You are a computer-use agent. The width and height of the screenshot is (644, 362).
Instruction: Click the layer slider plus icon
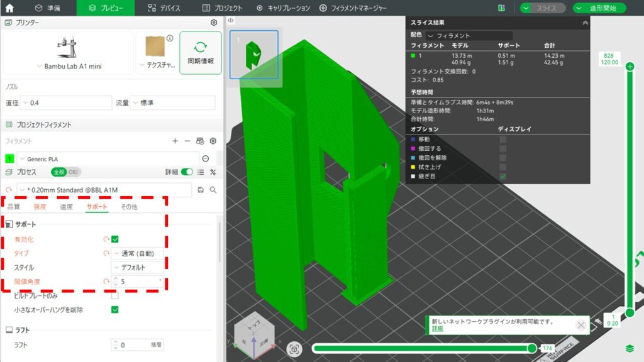pos(630,67)
